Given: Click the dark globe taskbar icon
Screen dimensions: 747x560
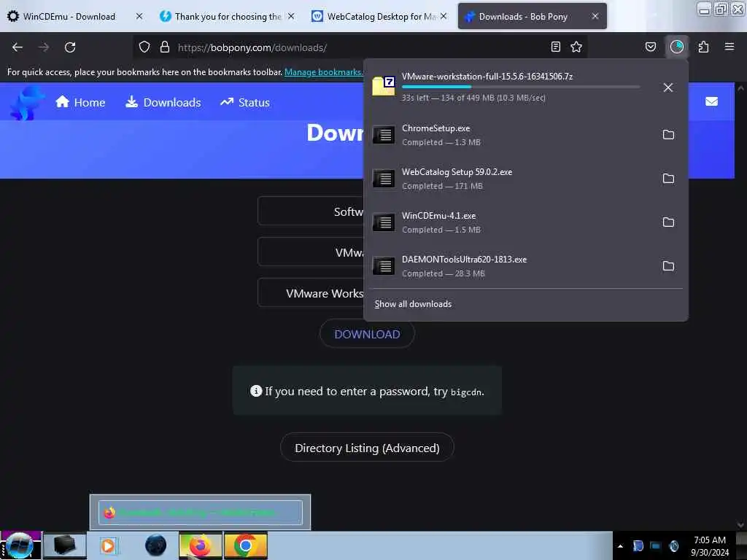Looking at the screenshot, I should point(155,545).
